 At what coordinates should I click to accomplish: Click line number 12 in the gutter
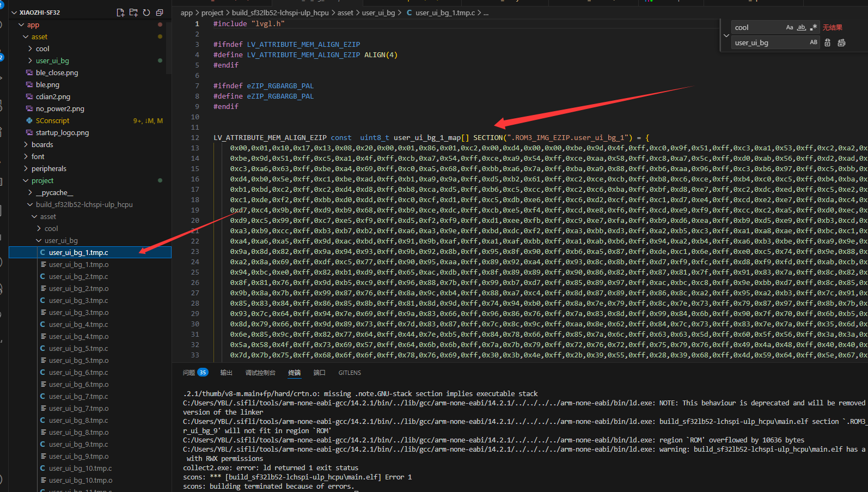[195, 137]
